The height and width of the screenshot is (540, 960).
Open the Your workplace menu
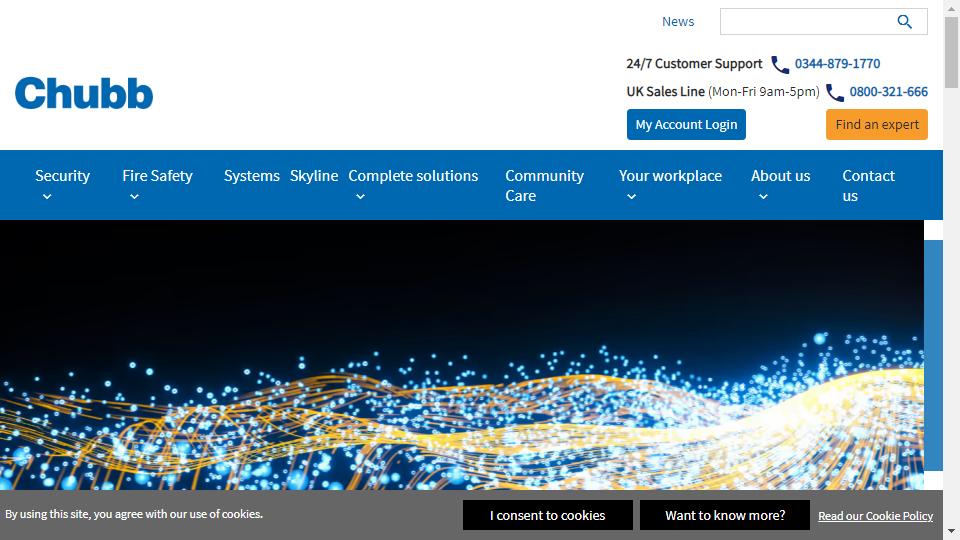(x=670, y=176)
